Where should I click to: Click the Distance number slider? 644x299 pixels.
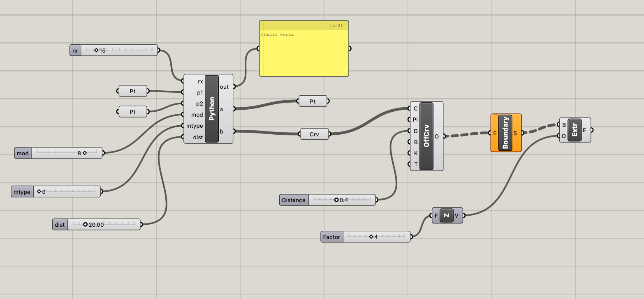tap(327, 200)
